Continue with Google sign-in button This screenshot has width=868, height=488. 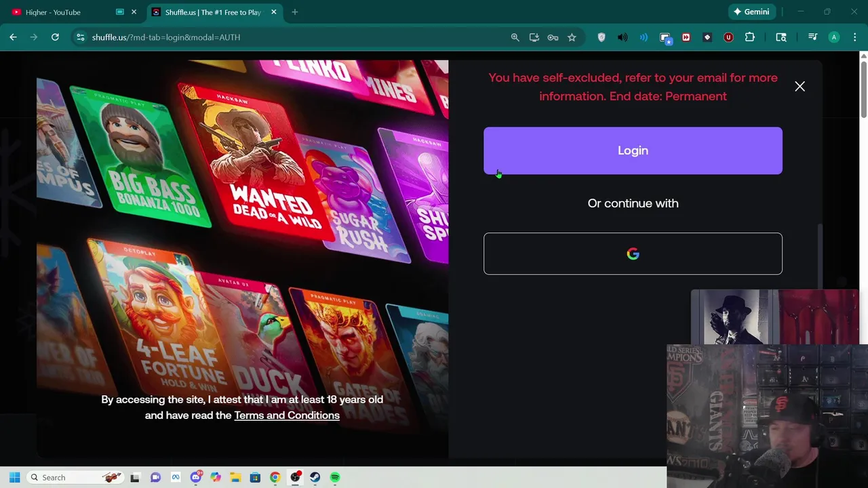click(633, 253)
